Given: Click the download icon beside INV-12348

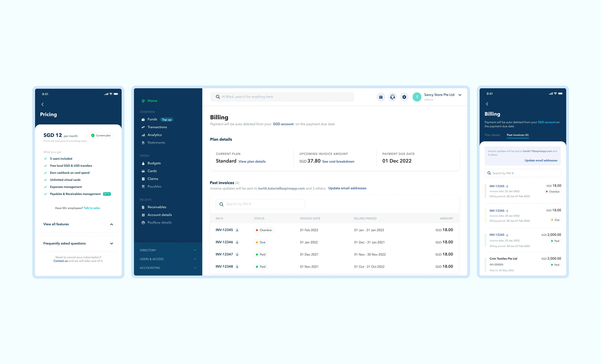Looking at the screenshot, I should pyautogui.click(x=237, y=267).
